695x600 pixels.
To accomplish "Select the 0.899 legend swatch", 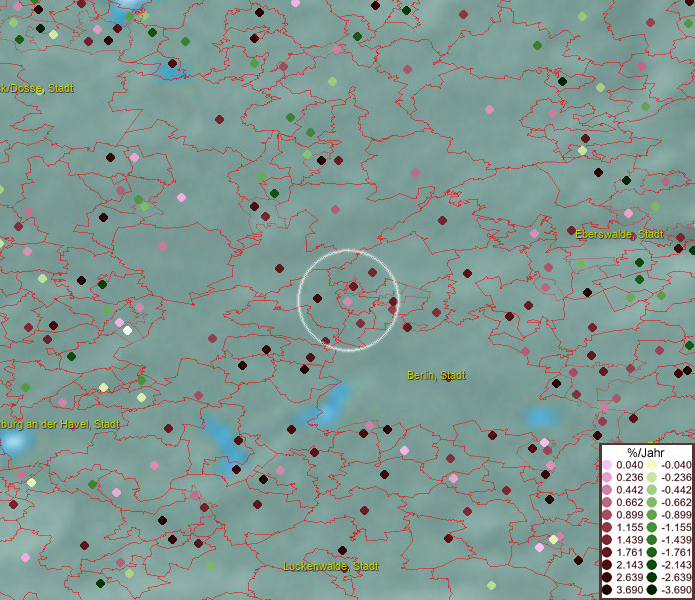I will [607, 515].
